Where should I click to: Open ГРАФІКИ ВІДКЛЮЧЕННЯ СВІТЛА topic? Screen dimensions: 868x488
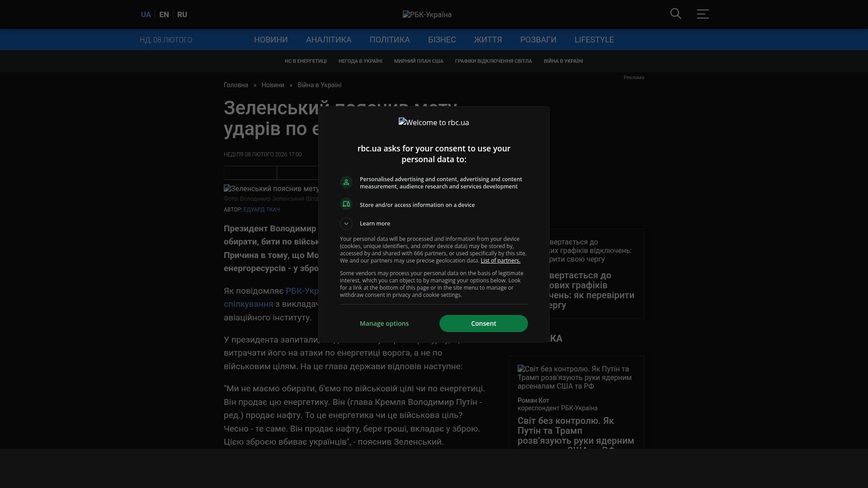click(493, 61)
